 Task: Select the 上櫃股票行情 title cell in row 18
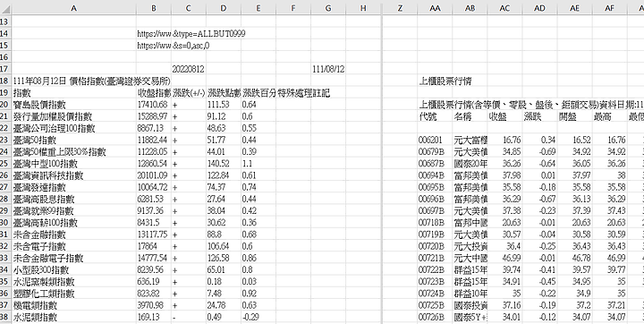(435, 81)
